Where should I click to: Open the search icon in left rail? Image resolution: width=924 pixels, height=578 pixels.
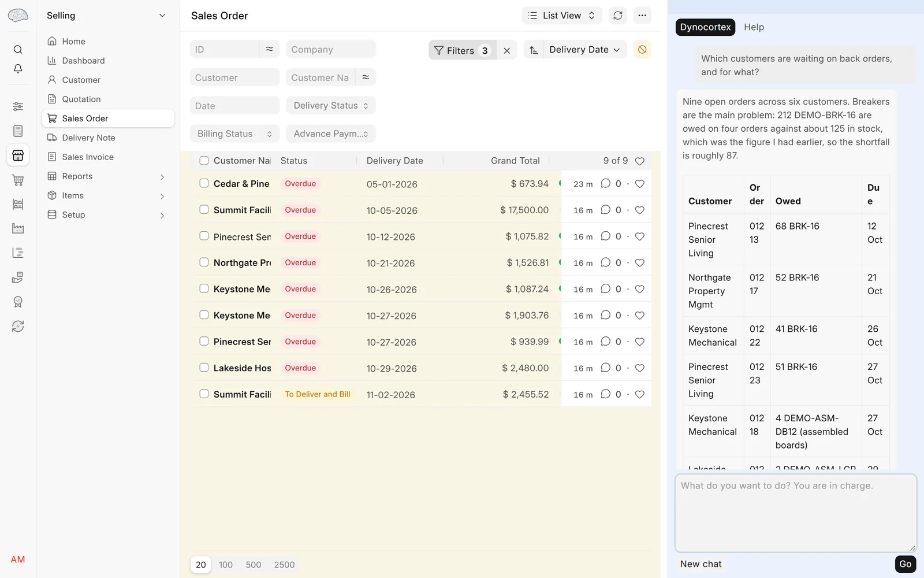click(x=18, y=50)
